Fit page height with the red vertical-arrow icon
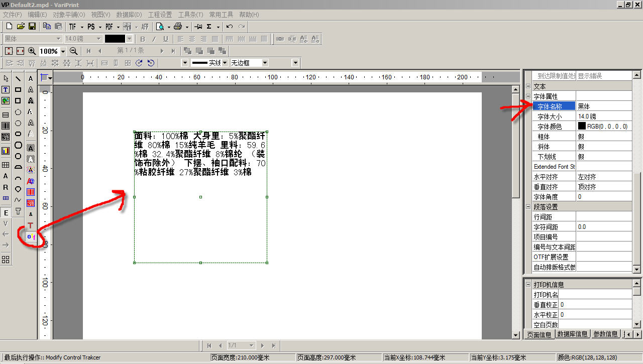Screen dimensions: 643x364 pos(9,51)
